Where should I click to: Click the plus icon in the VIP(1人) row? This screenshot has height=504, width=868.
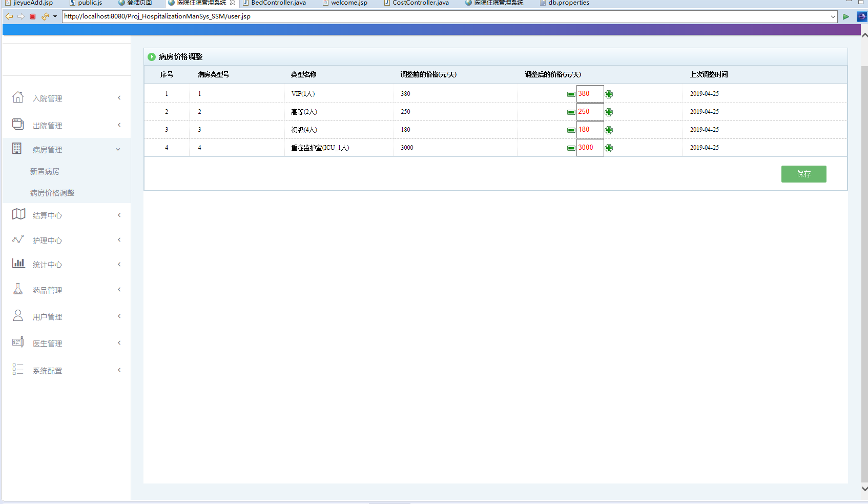[609, 94]
